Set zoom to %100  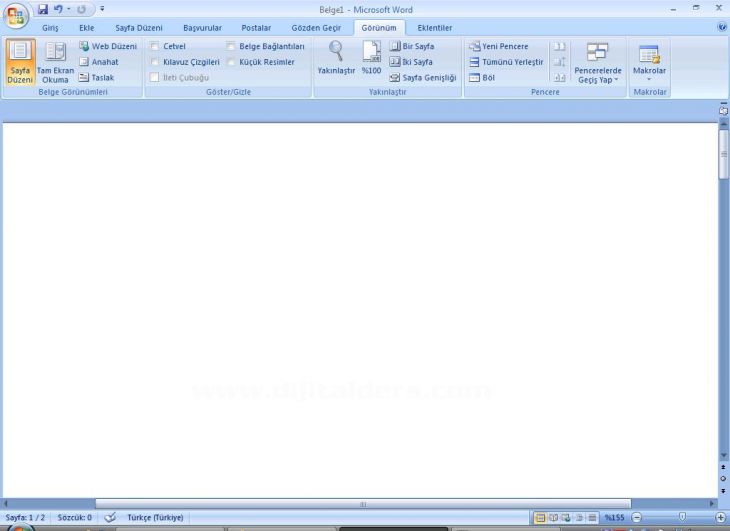click(x=372, y=58)
